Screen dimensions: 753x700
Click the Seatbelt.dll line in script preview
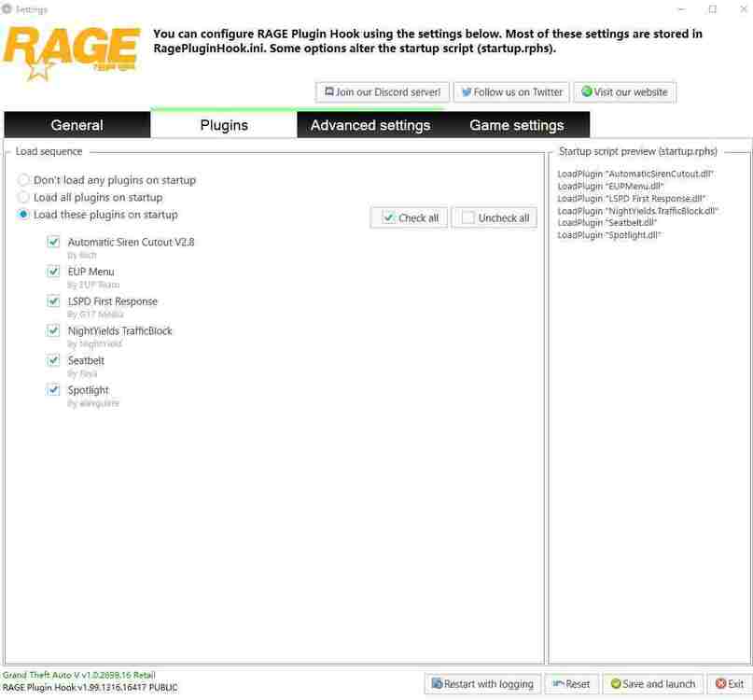607,223
